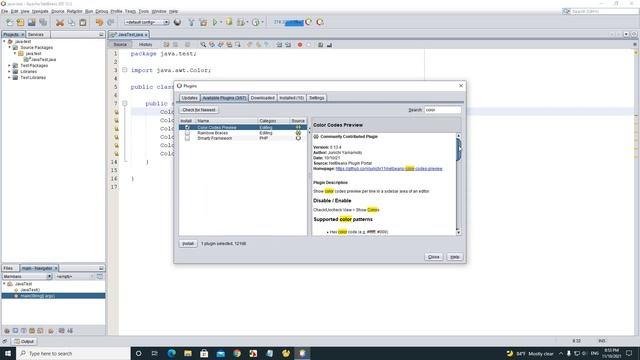
Task: Click the Check for Newest button
Action: point(199,110)
